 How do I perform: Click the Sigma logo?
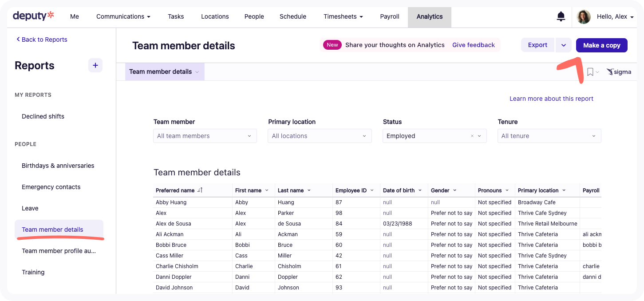point(619,72)
